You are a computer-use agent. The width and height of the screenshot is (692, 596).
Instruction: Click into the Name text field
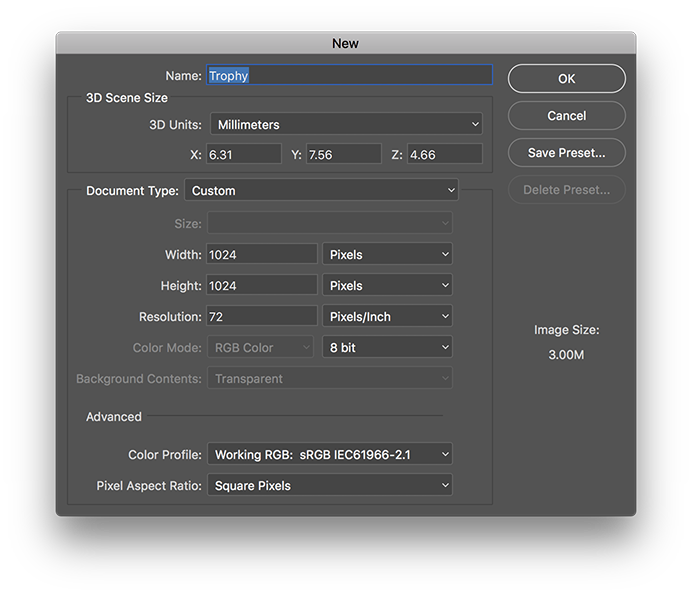349,76
